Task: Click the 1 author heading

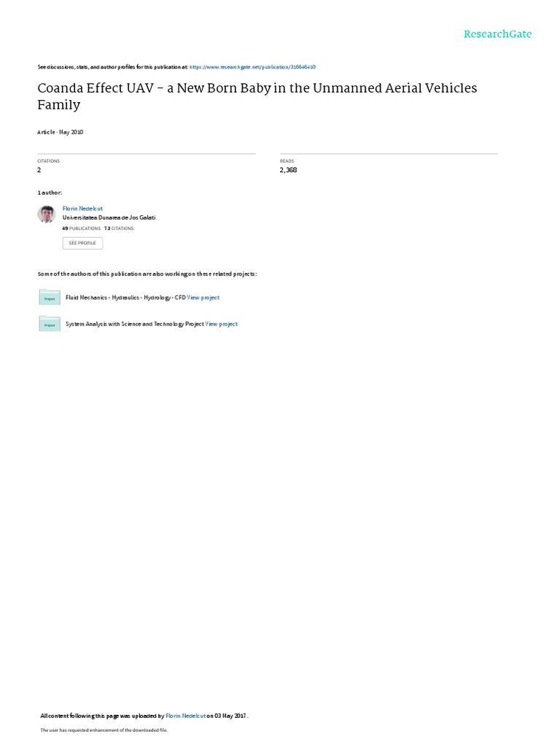Action: pos(50,193)
